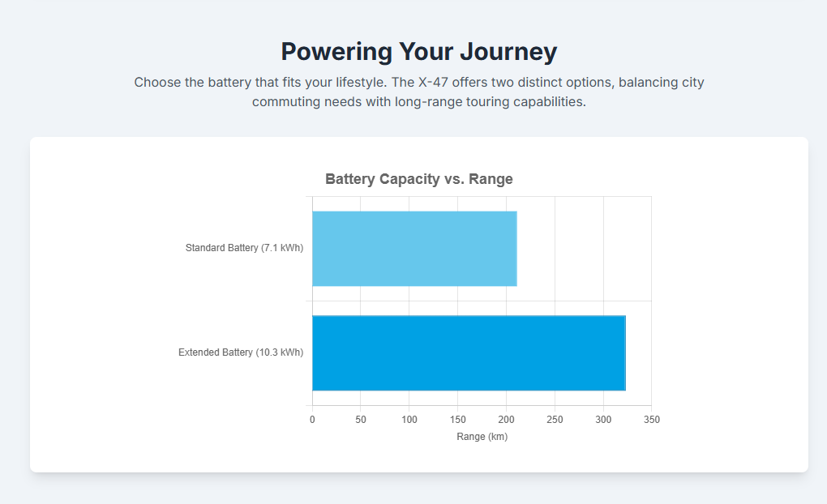This screenshot has width=827, height=504.
Task: Click the "100" tick on range axis
Action: (x=409, y=420)
